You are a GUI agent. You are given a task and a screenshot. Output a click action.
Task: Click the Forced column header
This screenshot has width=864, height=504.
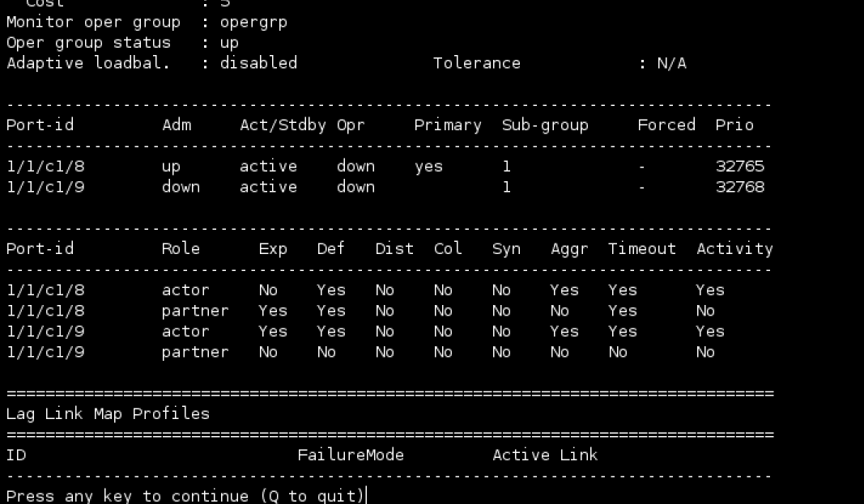[x=666, y=125]
